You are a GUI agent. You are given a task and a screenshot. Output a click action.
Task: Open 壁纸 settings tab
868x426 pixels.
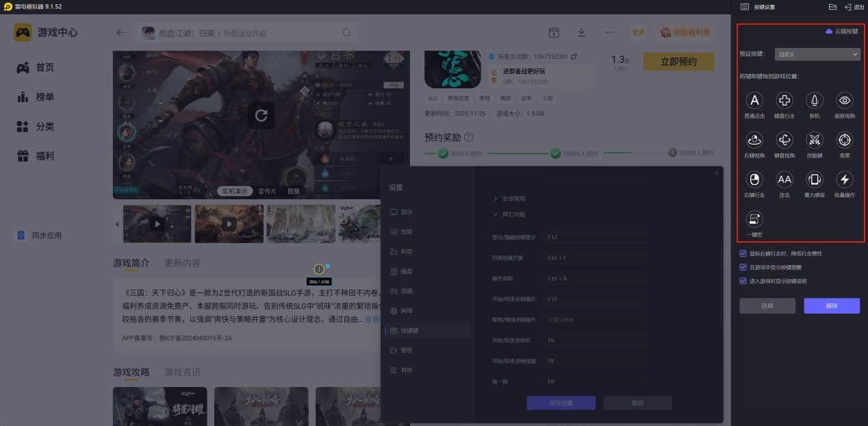pos(427,350)
